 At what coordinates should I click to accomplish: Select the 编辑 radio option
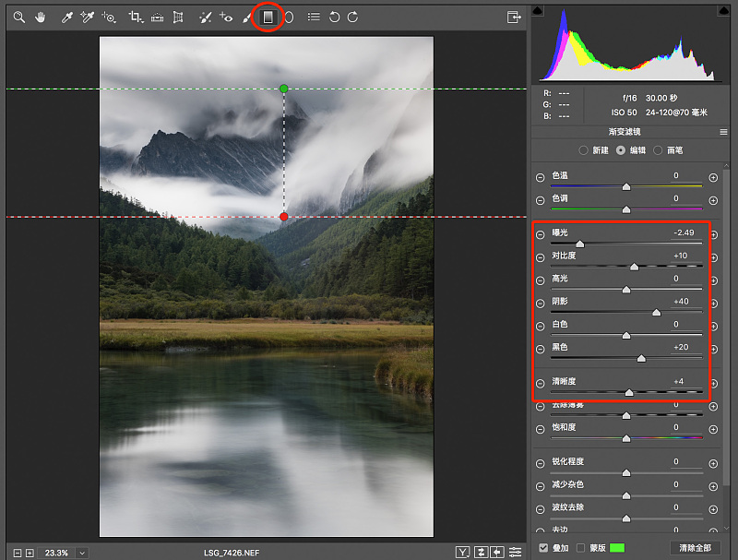621,150
